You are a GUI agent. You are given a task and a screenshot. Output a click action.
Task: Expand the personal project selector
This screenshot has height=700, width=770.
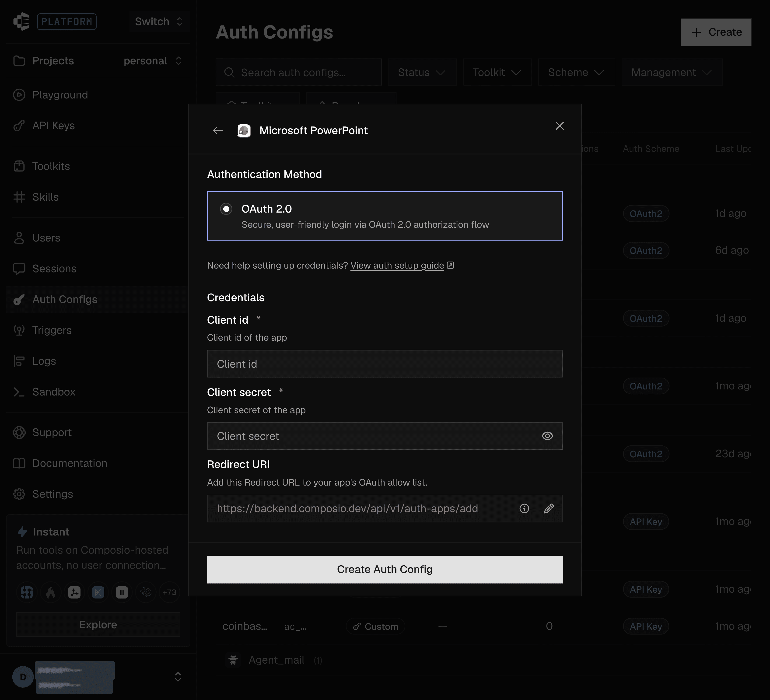153,61
